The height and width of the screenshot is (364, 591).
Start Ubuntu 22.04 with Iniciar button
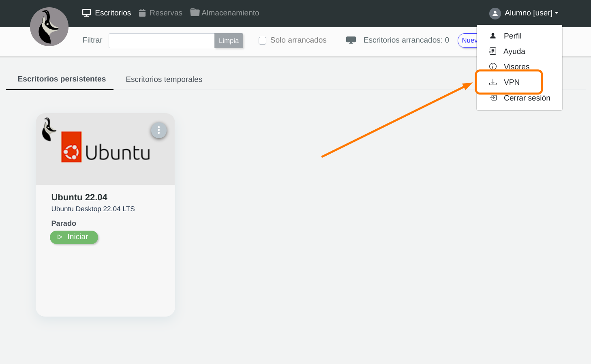coord(74,237)
